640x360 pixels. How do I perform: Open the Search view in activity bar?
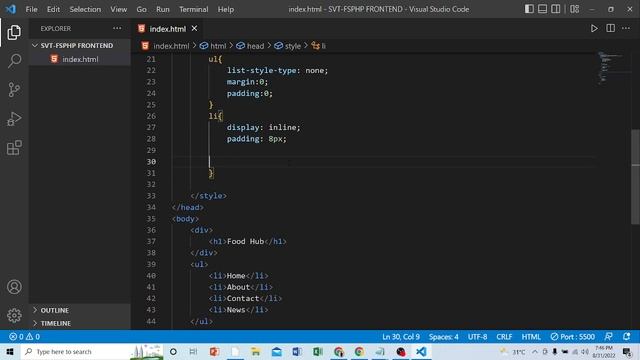[x=14, y=61]
